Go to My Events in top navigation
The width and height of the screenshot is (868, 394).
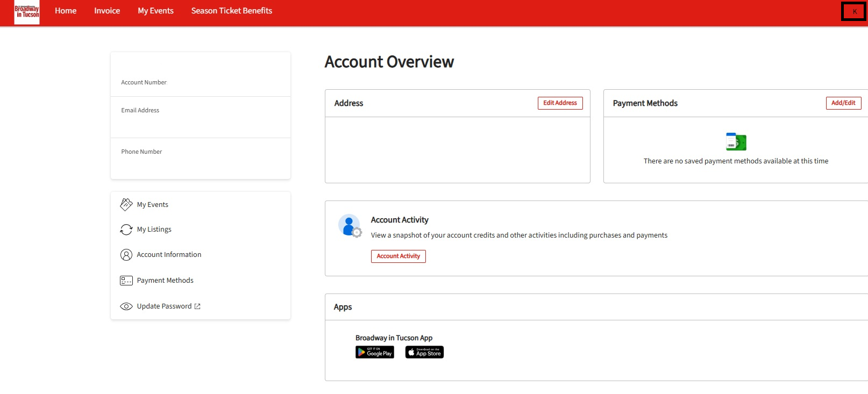[x=155, y=11]
